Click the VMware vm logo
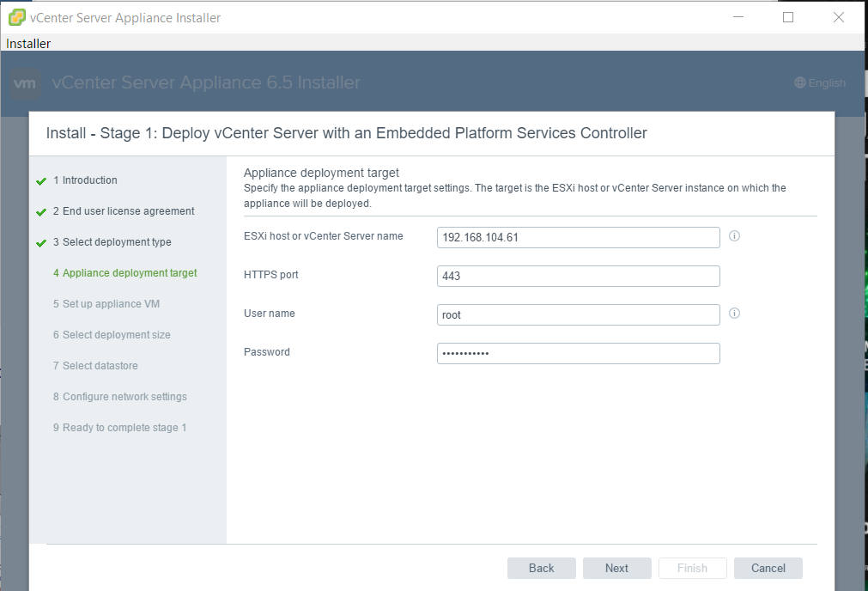Image resolution: width=868 pixels, height=591 pixels. 25,83
